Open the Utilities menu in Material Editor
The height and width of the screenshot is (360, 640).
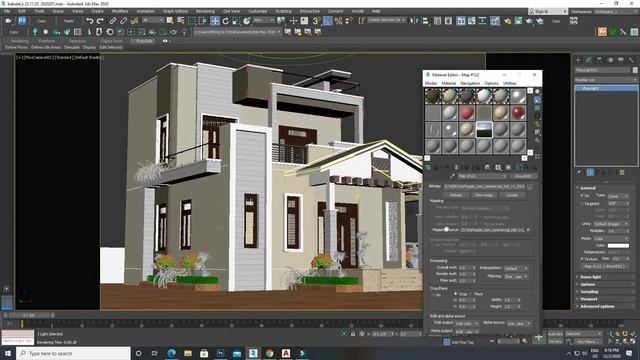[x=509, y=83]
